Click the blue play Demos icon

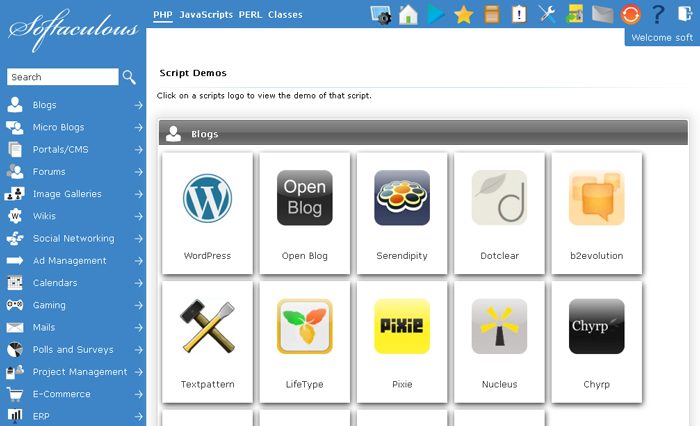pyautogui.click(x=435, y=15)
